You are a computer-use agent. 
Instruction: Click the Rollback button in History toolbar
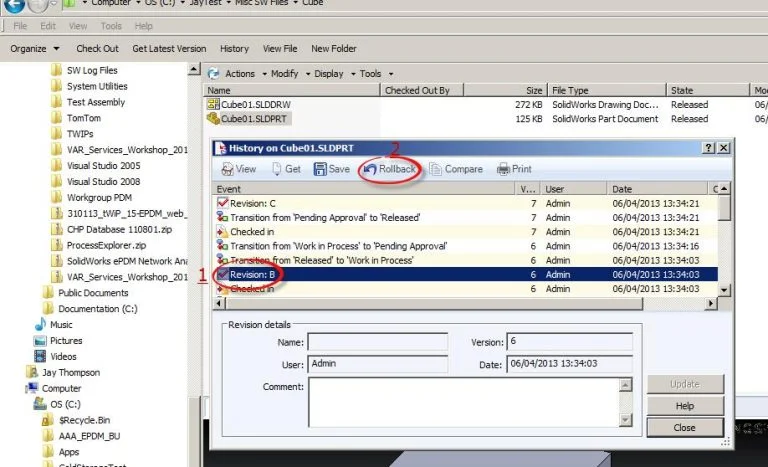(391, 169)
